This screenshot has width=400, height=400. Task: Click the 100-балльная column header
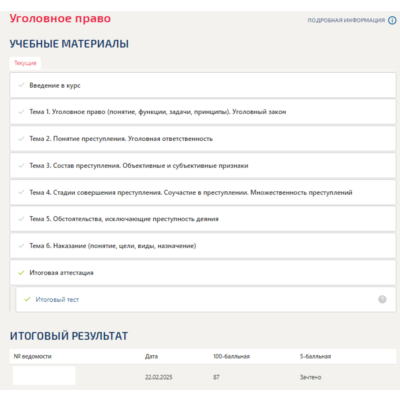coord(231,356)
